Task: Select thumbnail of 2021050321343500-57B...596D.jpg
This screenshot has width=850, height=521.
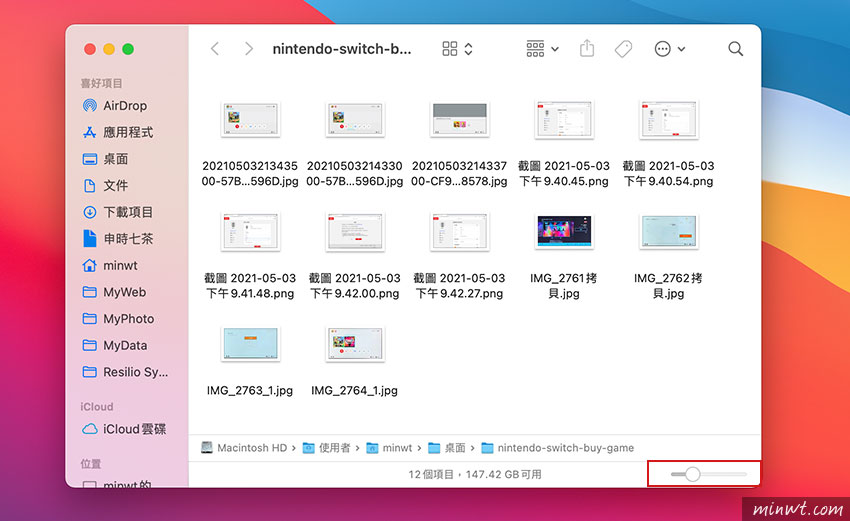Action: (250, 119)
